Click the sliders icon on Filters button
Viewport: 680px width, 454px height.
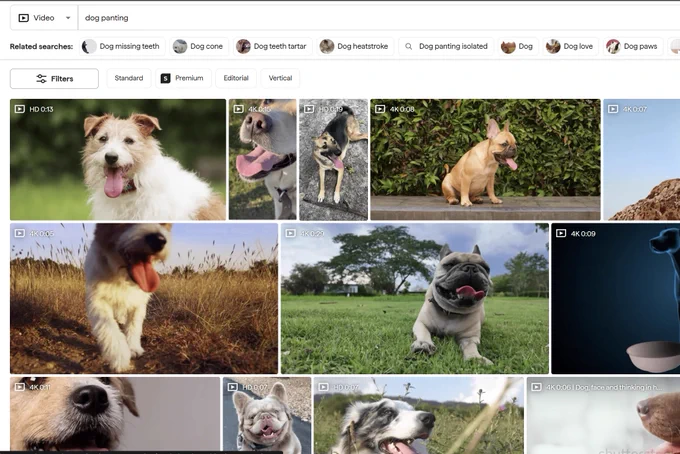(x=41, y=78)
